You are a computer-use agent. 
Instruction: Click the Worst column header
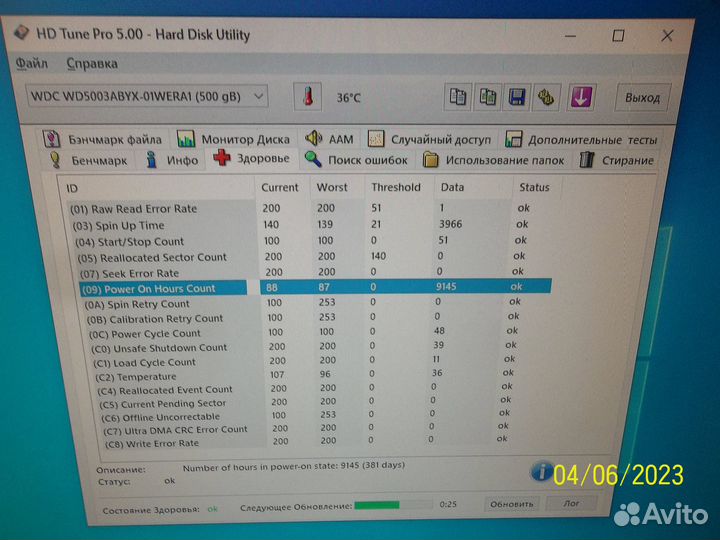(x=332, y=187)
